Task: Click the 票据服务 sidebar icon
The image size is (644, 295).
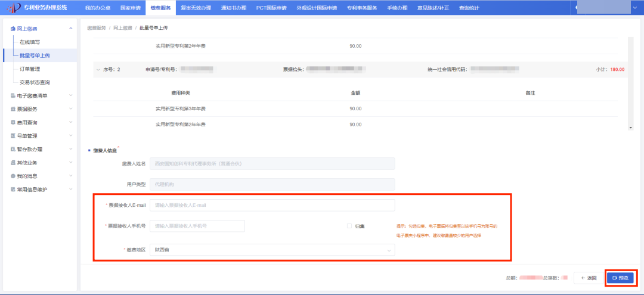Action: coord(13,109)
